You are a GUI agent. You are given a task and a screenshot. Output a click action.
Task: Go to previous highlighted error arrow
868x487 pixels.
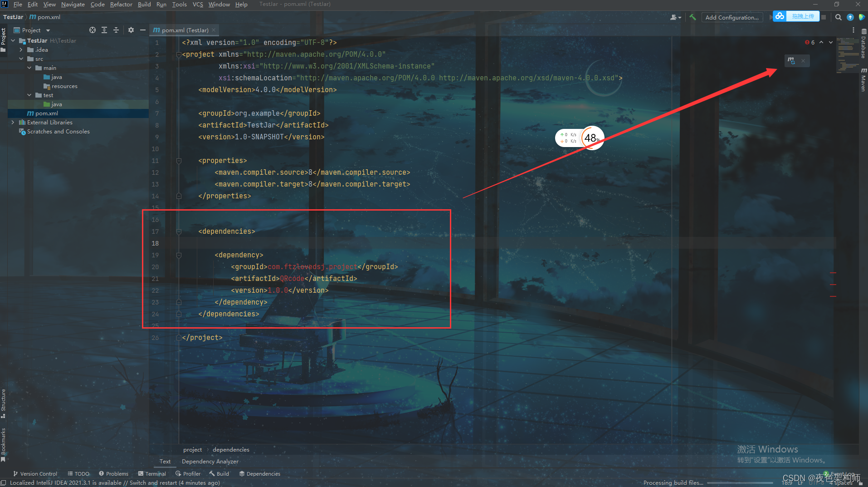pos(821,42)
